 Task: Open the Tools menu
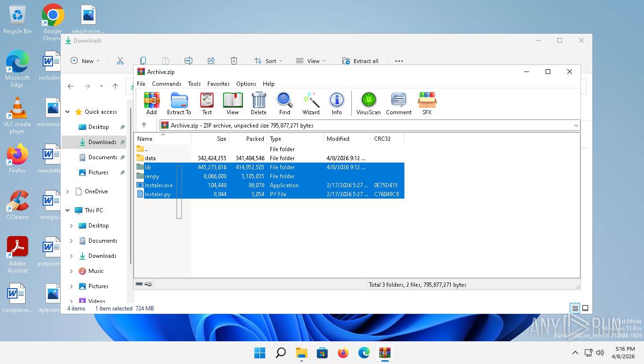[194, 83]
